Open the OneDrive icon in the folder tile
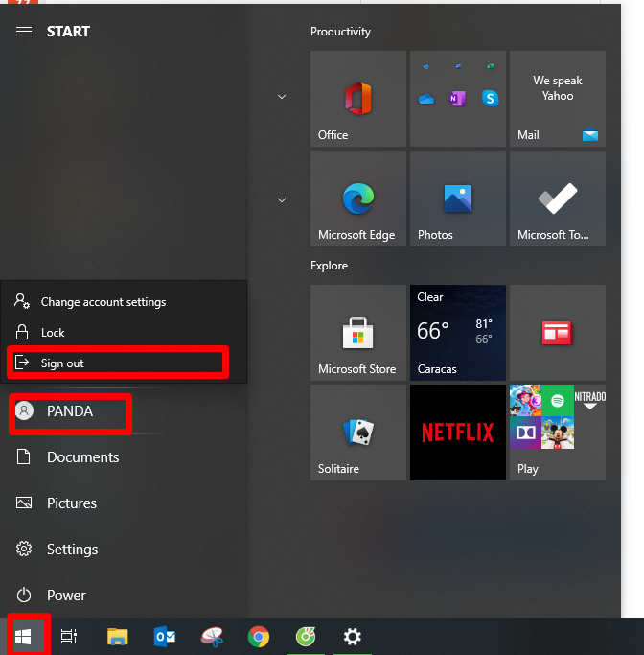644x655 pixels. 426,99
